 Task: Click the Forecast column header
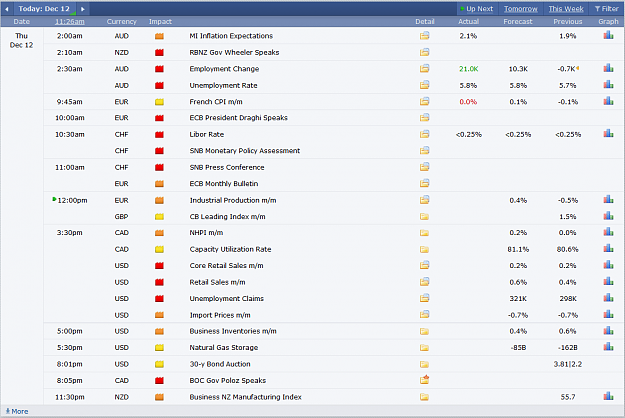518,22
